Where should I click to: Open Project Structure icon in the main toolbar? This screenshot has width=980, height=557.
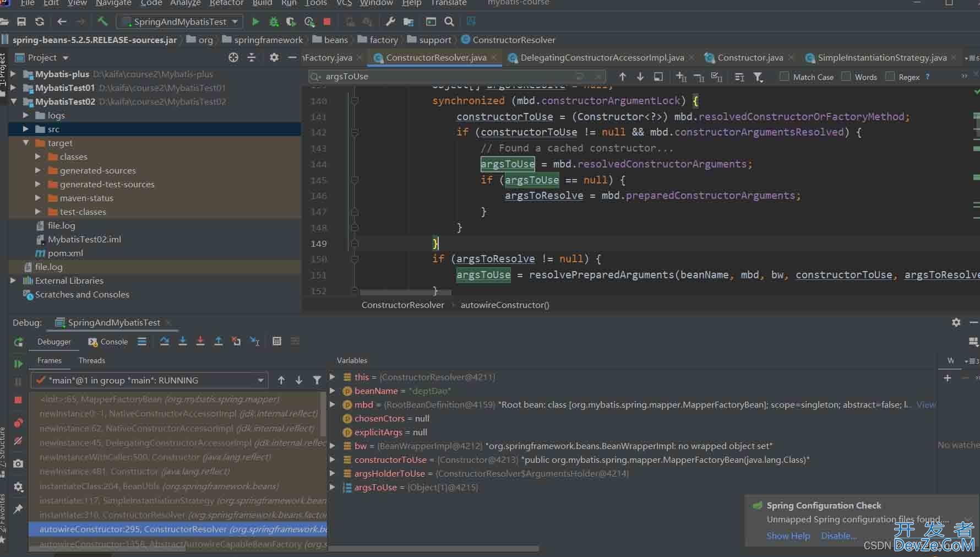(x=409, y=21)
